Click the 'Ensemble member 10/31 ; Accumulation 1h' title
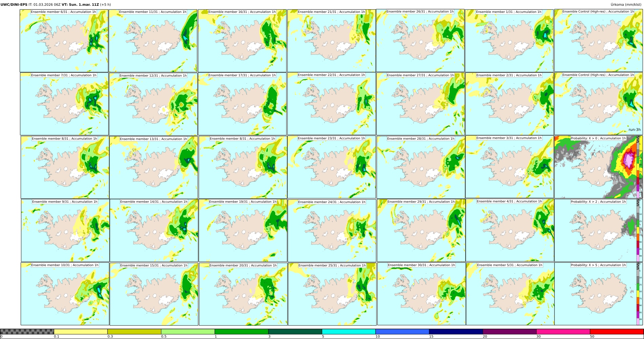The width and height of the screenshot is (644, 339). (65, 265)
